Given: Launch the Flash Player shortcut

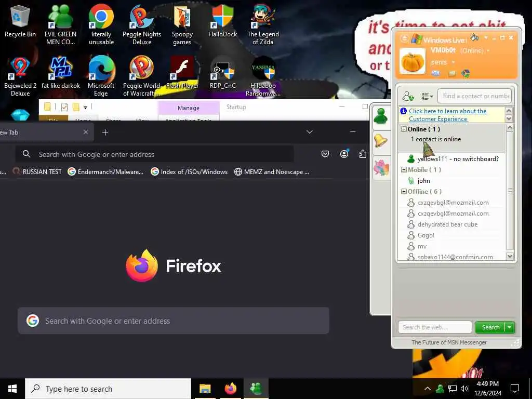Looking at the screenshot, I should pyautogui.click(x=182, y=73).
